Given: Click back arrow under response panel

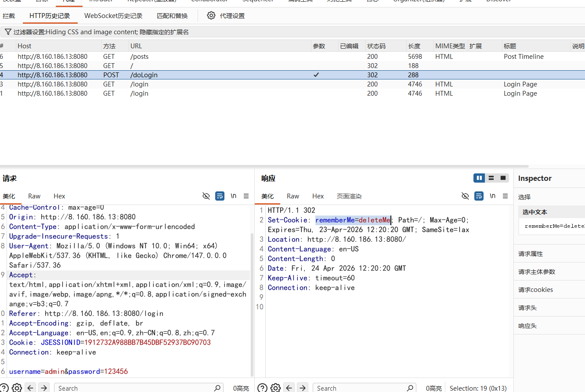Looking at the screenshot, I should 289,388.
